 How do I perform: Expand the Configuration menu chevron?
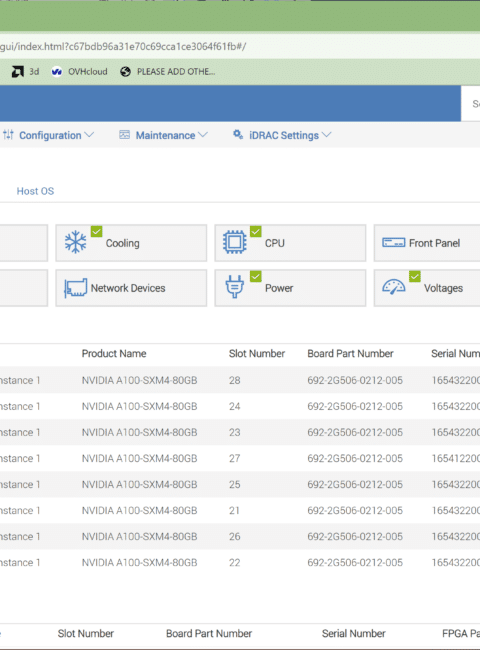coord(89,135)
